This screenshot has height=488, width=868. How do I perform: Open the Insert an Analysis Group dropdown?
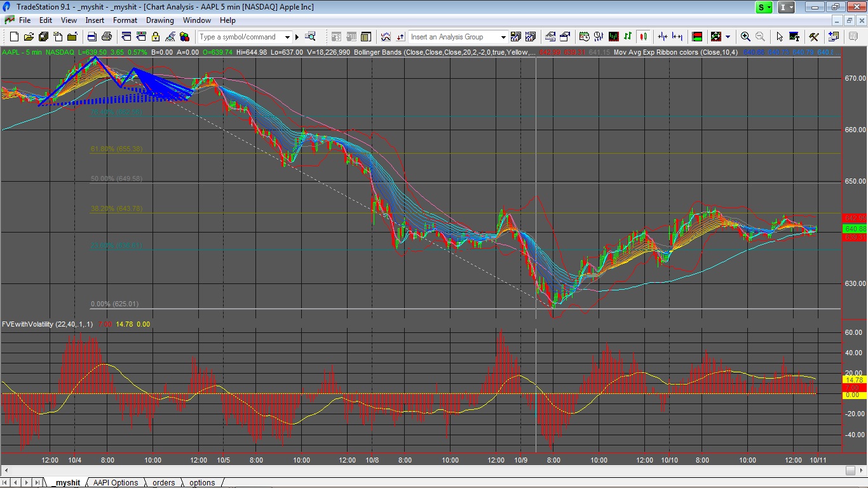[503, 37]
